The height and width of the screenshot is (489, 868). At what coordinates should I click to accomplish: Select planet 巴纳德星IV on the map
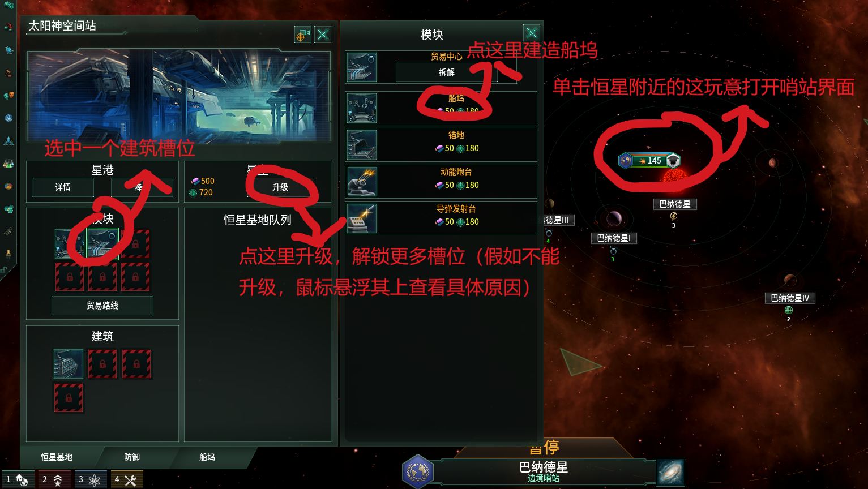(790, 298)
